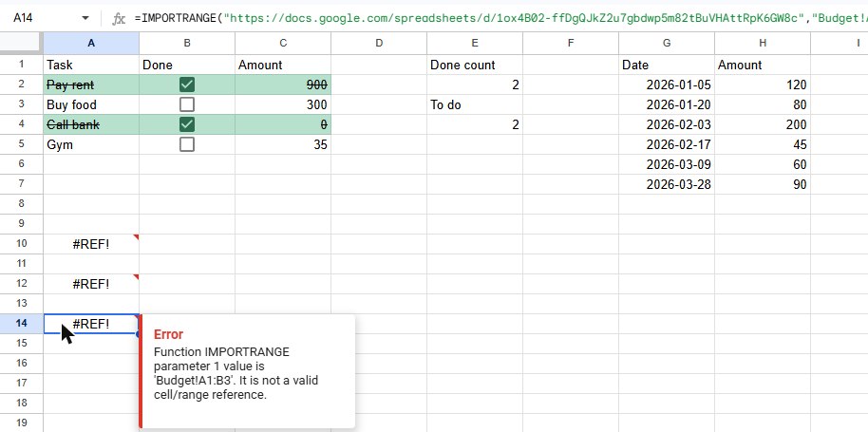The width and height of the screenshot is (868, 432).
Task: Select the cell with amount 80
Action: pos(763,104)
